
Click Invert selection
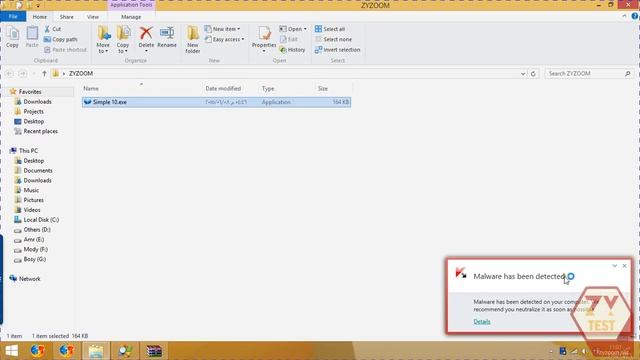tap(338, 49)
